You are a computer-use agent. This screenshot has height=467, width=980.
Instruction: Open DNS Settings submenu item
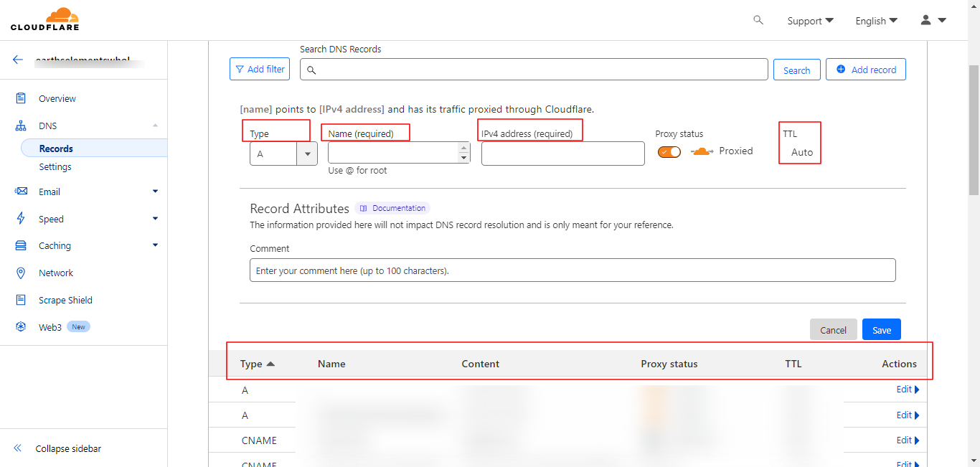point(55,166)
